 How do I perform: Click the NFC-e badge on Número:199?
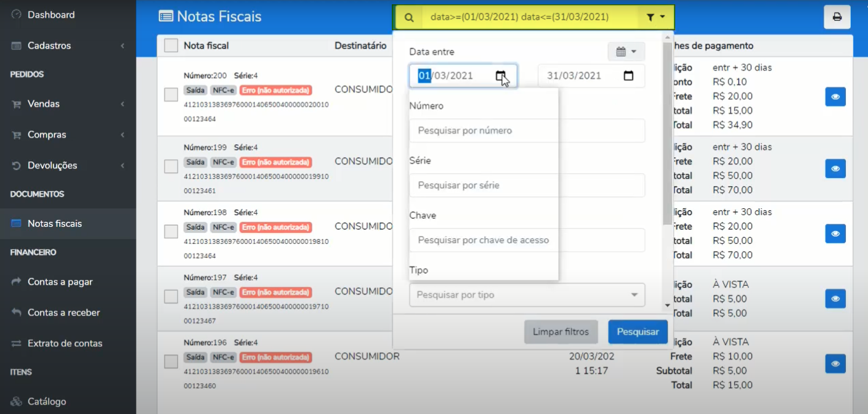coord(223,163)
